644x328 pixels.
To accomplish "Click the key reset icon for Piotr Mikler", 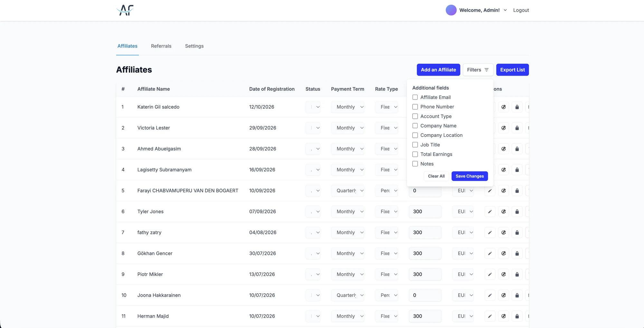I will [x=504, y=274].
